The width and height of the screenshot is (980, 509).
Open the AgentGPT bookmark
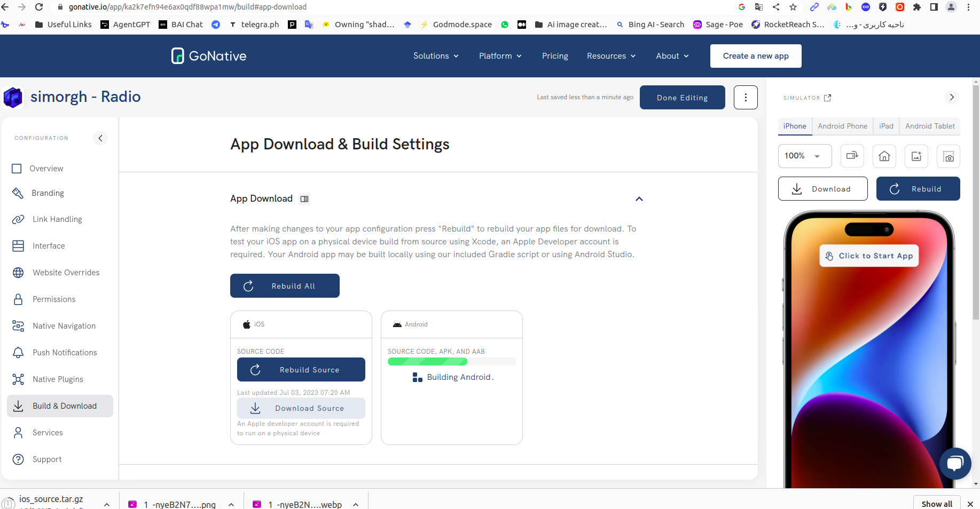[126, 25]
